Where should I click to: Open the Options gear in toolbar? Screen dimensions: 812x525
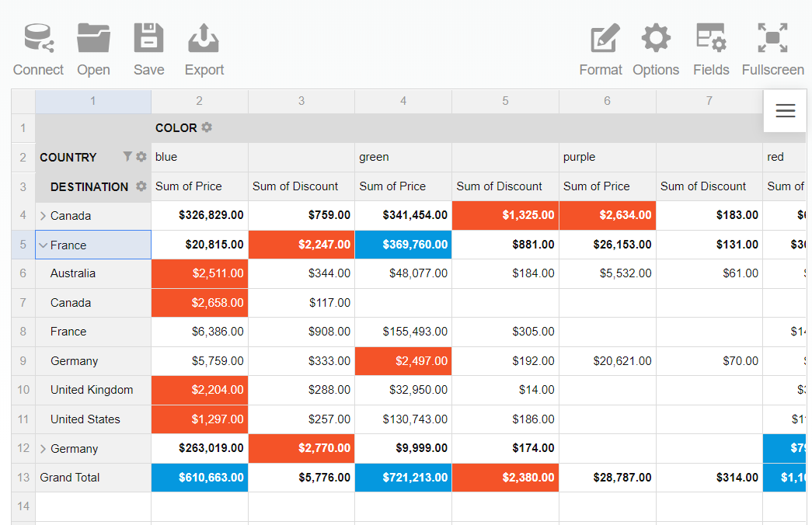[x=656, y=38]
